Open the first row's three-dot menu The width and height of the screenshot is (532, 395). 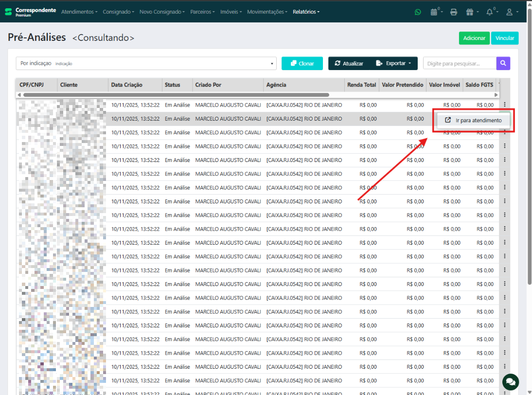(x=505, y=105)
